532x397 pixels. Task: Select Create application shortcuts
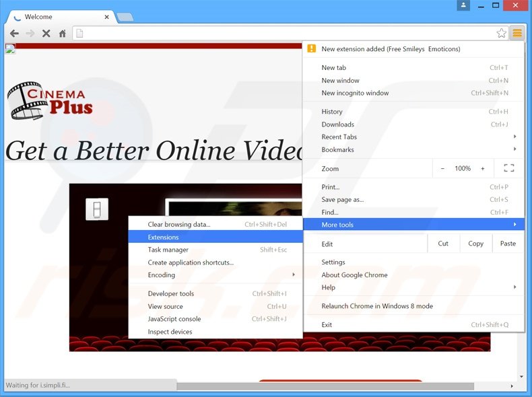pos(215,262)
